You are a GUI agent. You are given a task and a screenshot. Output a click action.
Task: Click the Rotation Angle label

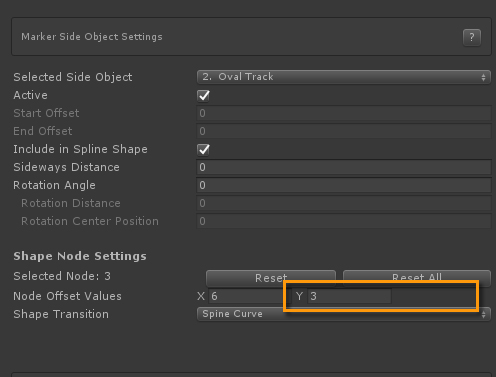[x=54, y=185]
